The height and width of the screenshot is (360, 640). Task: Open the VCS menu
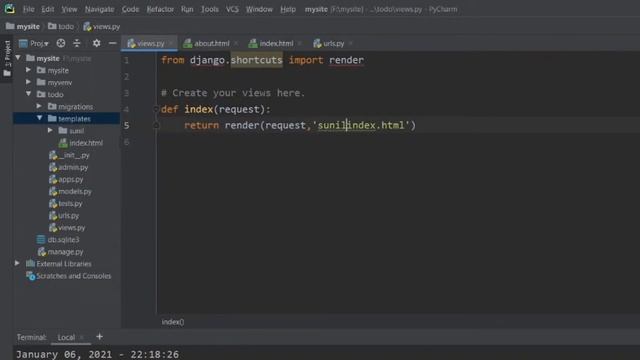(232, 9)
